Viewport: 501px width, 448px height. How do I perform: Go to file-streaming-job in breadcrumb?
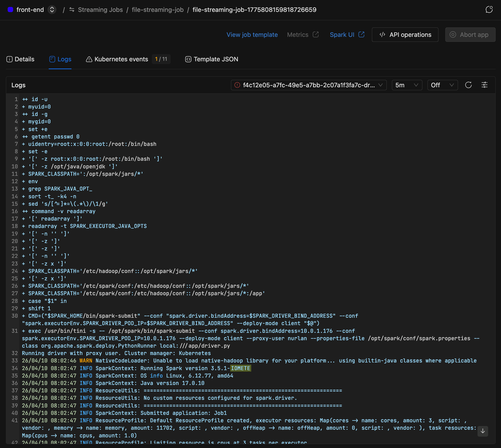click(x=158, y=10)
